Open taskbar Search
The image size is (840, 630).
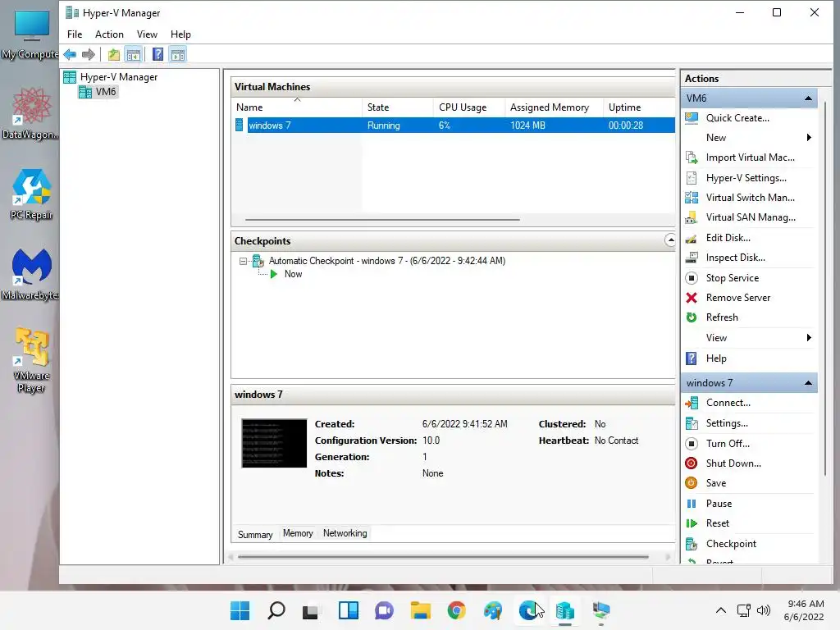tap(276, 610)
